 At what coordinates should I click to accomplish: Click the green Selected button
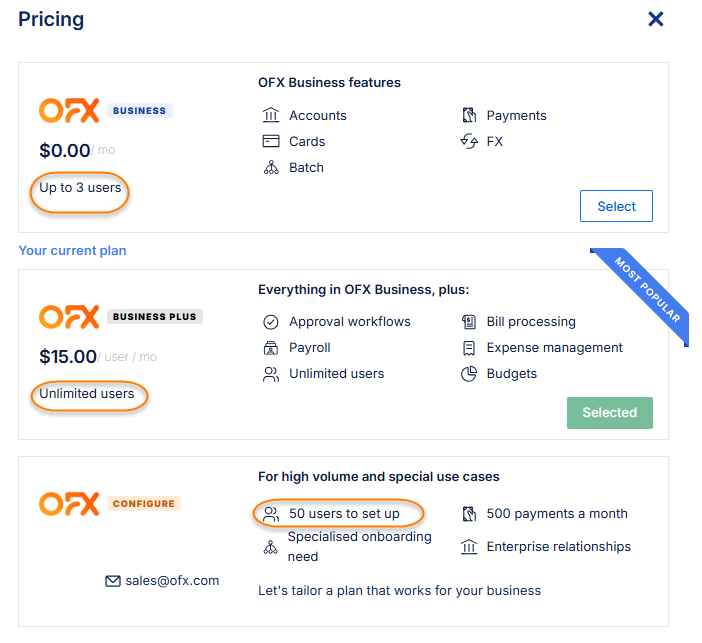[x=609, y=413]
